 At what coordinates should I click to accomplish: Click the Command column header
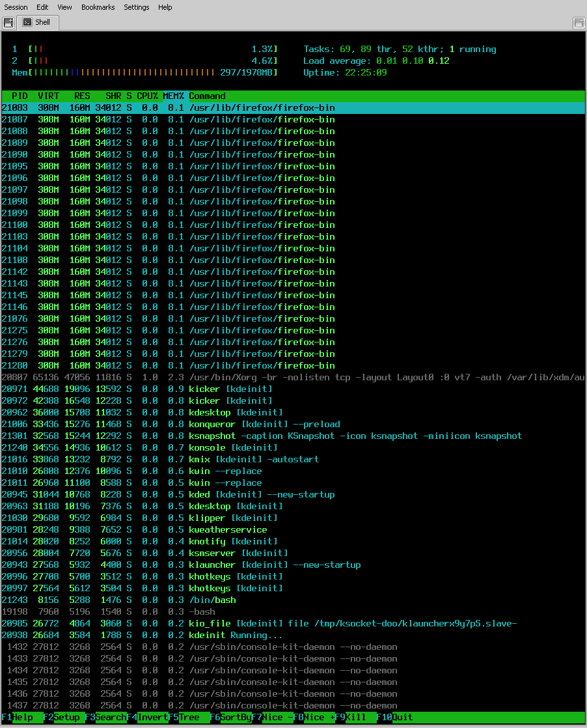click(x=207, y=96)
